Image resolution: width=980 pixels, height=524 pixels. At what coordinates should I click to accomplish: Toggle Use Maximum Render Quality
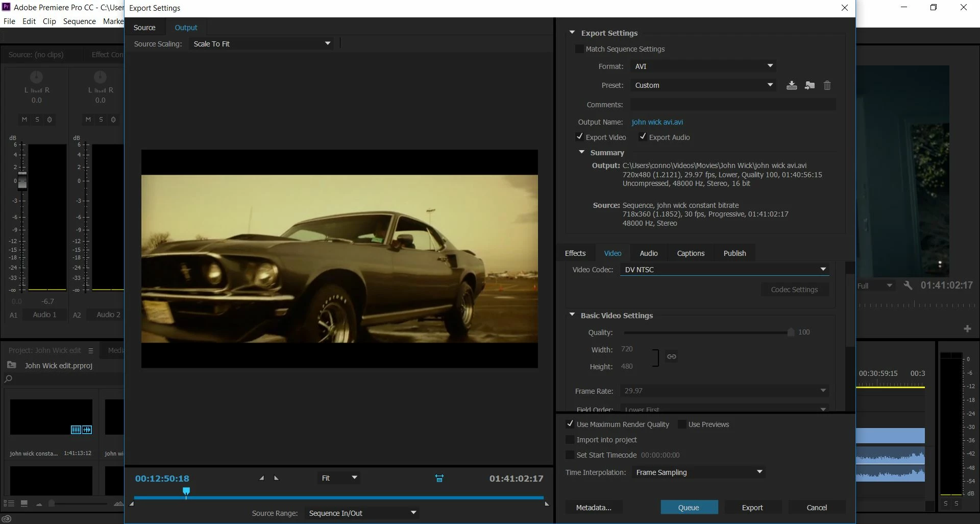570,424
